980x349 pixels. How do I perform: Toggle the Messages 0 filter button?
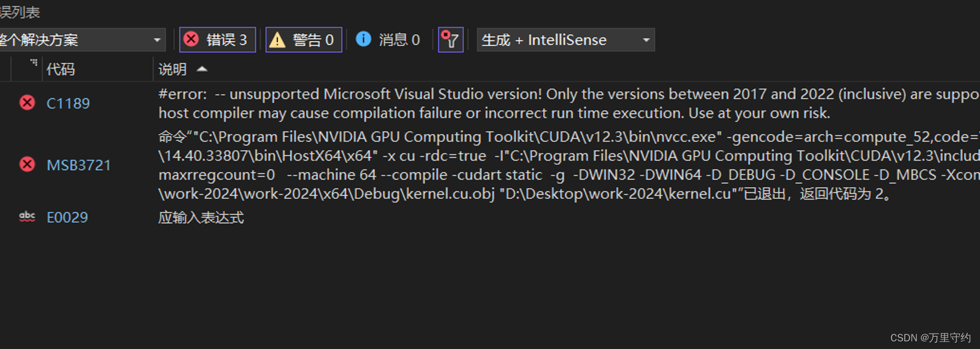click(388, 40)
